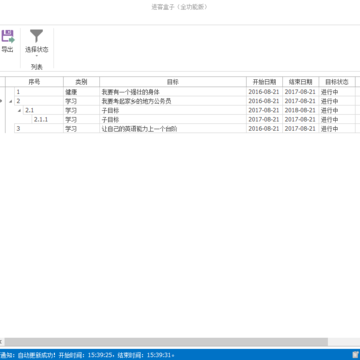Click the goal about 家乡的地方公务员
Image resolution: width=360 pixels, height=360 pixels.
tap(136, 101)
